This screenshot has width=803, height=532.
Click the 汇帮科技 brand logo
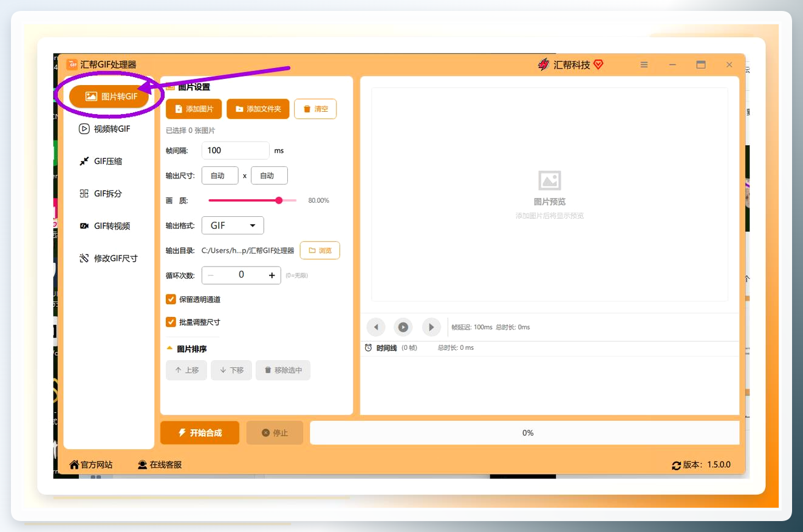click(x=544, y=64)
